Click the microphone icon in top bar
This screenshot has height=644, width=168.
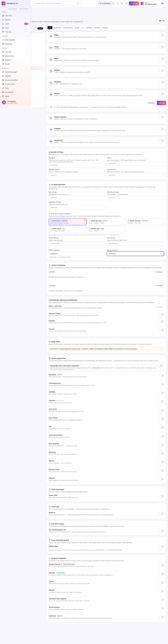(117, 4)
